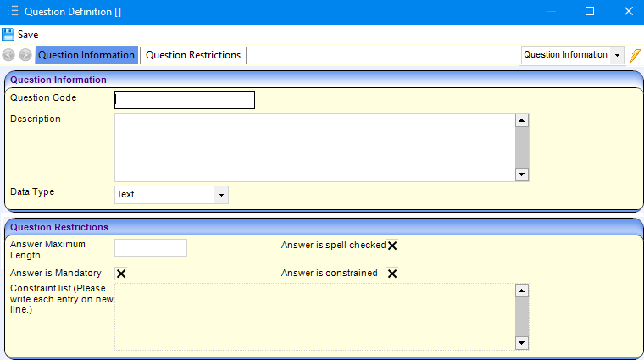Click the Save button label
644x360 pixels.
(x=28, y=35)
